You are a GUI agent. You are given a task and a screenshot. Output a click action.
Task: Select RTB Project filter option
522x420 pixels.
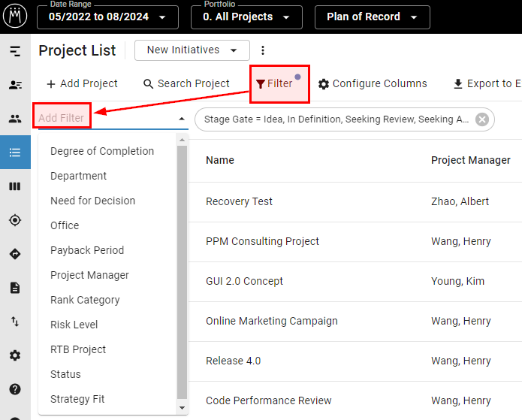(78, 349)
